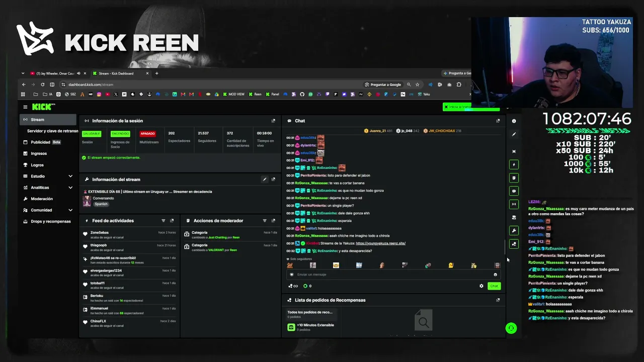Viewport: 644px width, 362px height.
Task: Select Stream in the sidebar
Action: point(48,120)
